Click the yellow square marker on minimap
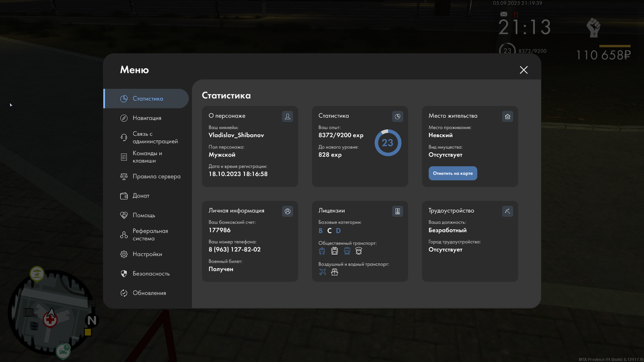The width and height of the screenshot is (644, 362). coord(88,332)
